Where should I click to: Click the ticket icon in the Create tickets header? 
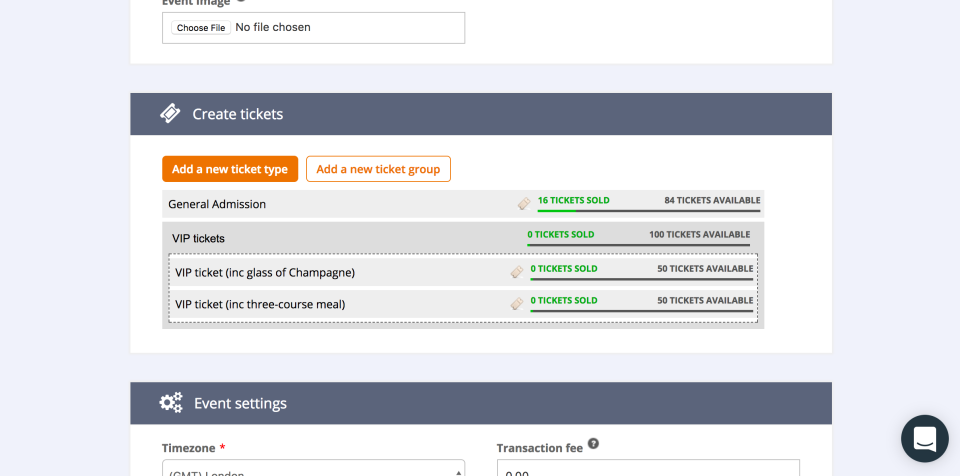tap(170, 113)
